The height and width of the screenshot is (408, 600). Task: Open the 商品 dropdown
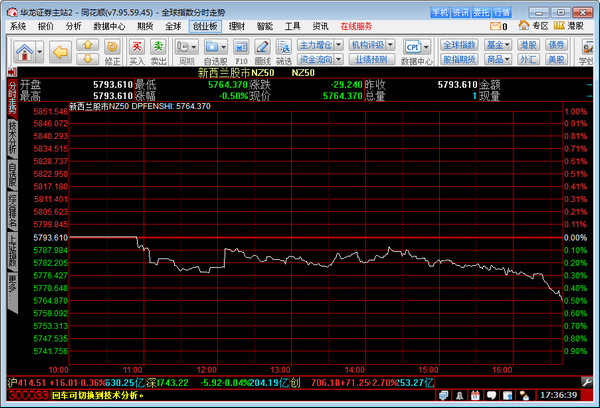click(498, 59)
